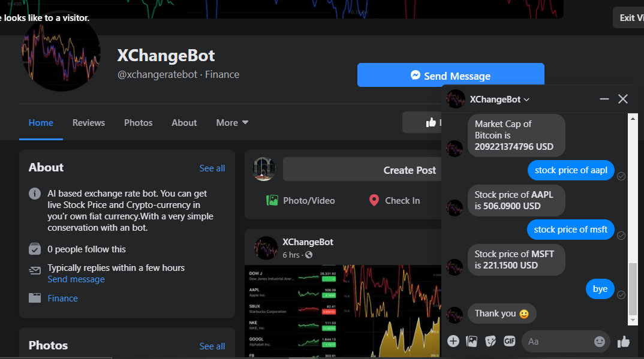Click See all in the Photos card
The image size is (644, 359).
[x=212, y=346]
